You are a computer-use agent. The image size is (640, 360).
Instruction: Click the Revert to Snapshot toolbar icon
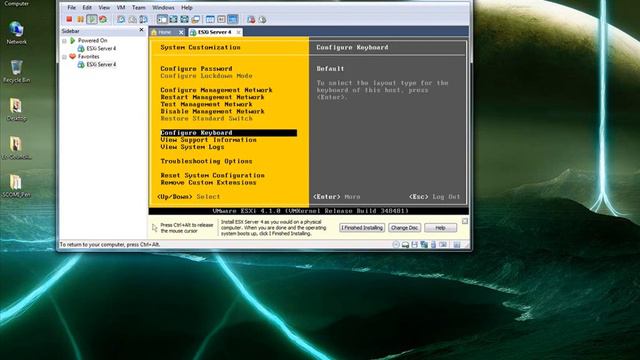click(132, 19)
